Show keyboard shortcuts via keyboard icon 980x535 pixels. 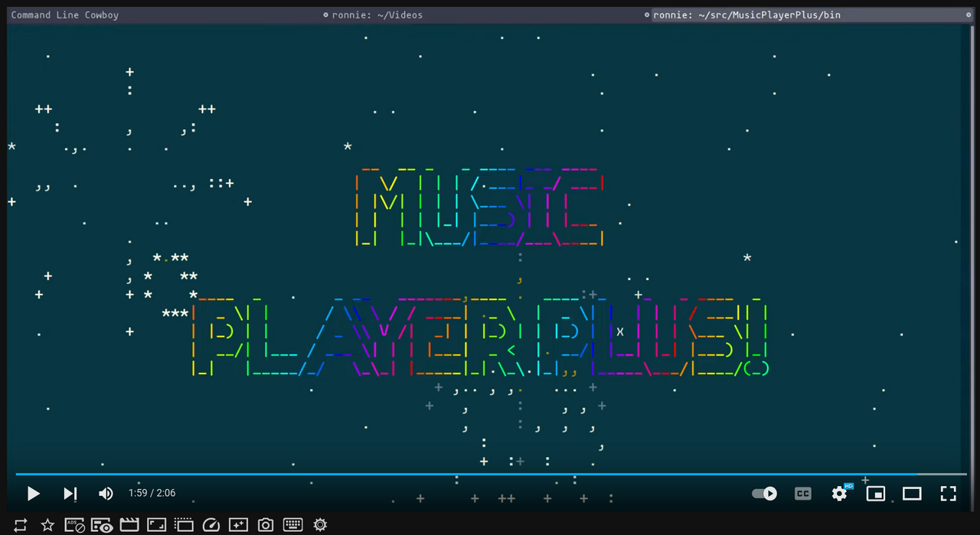292,524
